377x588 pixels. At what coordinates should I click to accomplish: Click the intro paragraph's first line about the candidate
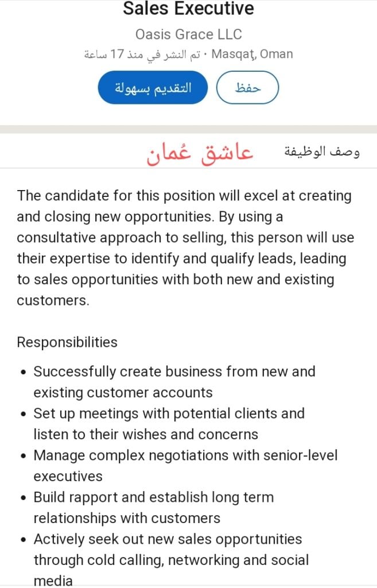coord(184,196)
